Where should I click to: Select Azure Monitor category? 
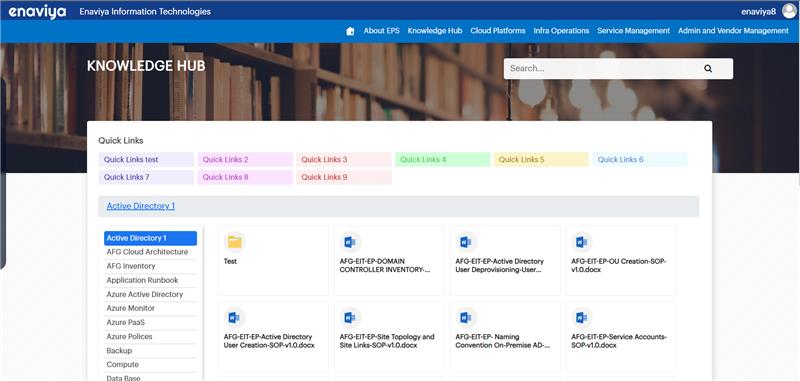click(x=151, y=309)
